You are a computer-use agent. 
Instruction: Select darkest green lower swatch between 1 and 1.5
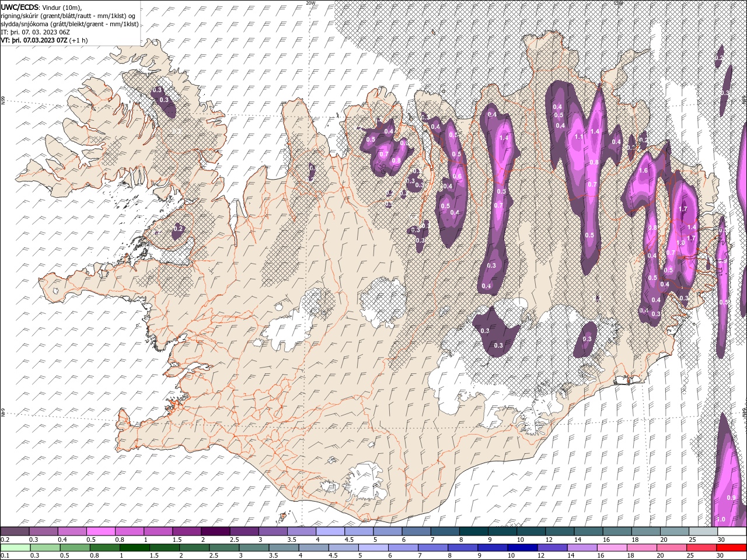[134, 547]
